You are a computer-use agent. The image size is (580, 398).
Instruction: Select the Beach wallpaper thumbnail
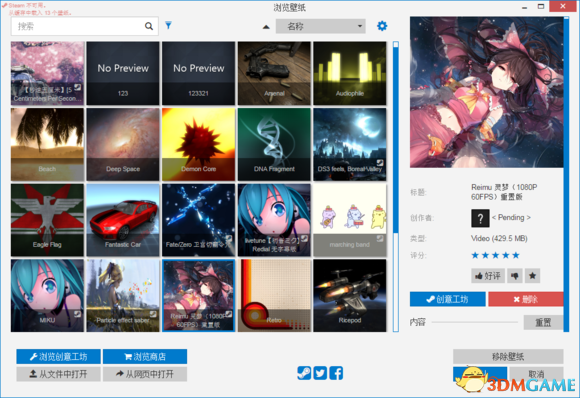[x=47, y=144]
